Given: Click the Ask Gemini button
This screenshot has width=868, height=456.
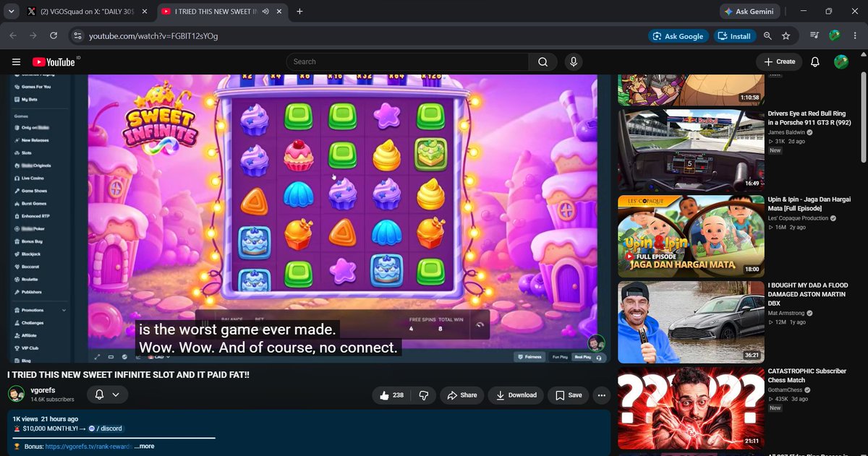Looking at the screenshot, I should 750,11.
